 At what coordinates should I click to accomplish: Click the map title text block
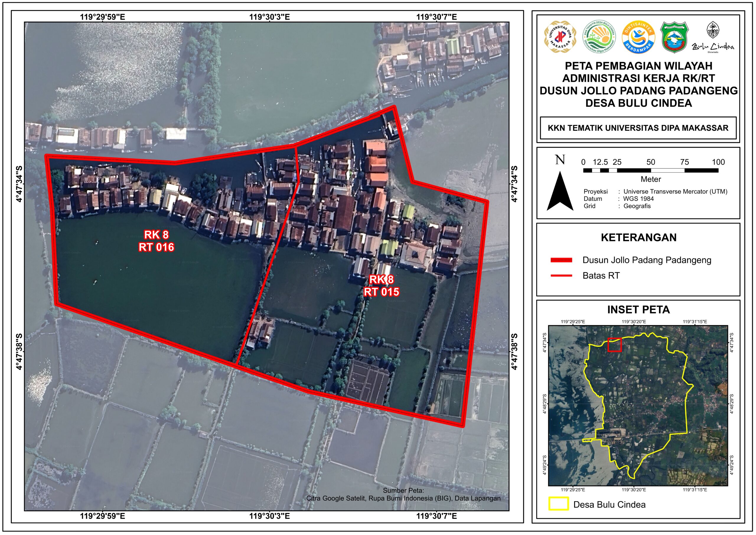[638, 84]
